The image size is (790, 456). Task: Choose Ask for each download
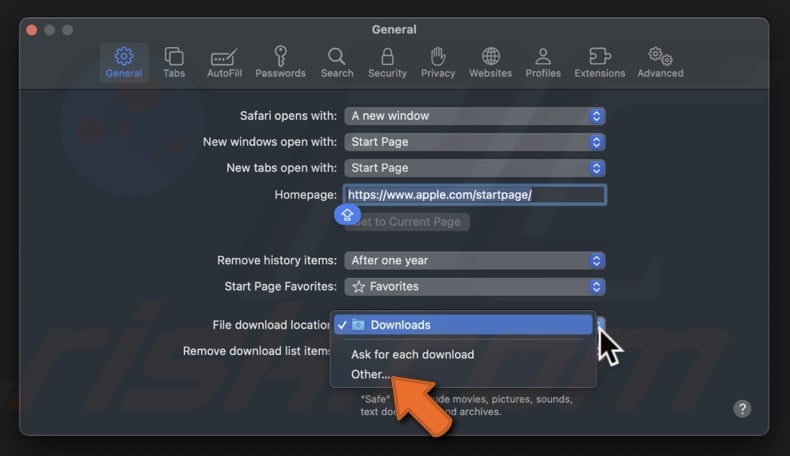click(x=413, y=355)
